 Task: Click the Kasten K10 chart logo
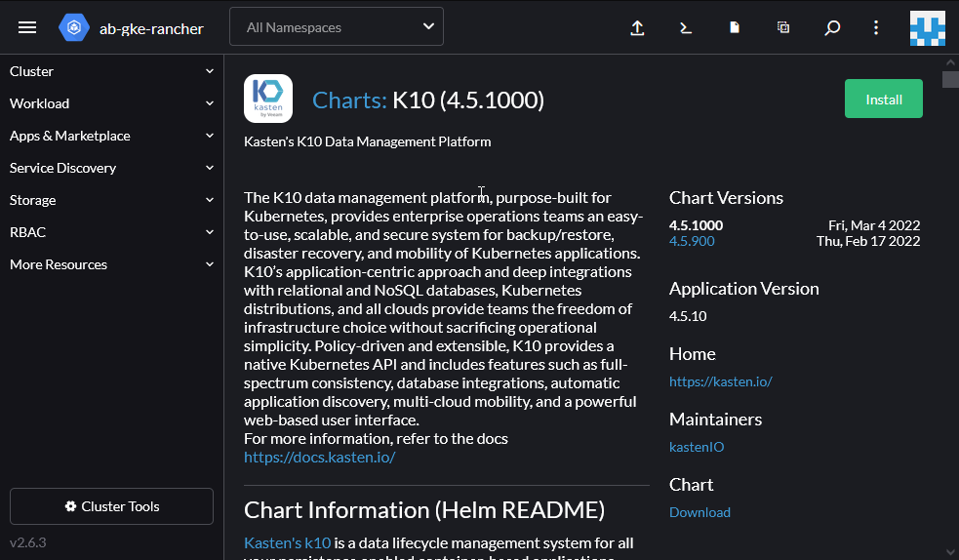click(x=268, y=99)
